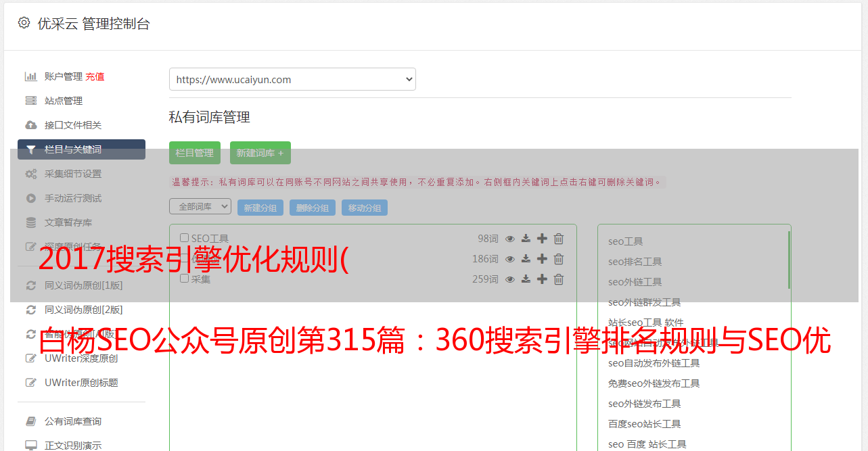The width and height of the screenshot is (868, 451).
Task: Select keyword seo排名工具 in the right list
Action: pos(635,262)
